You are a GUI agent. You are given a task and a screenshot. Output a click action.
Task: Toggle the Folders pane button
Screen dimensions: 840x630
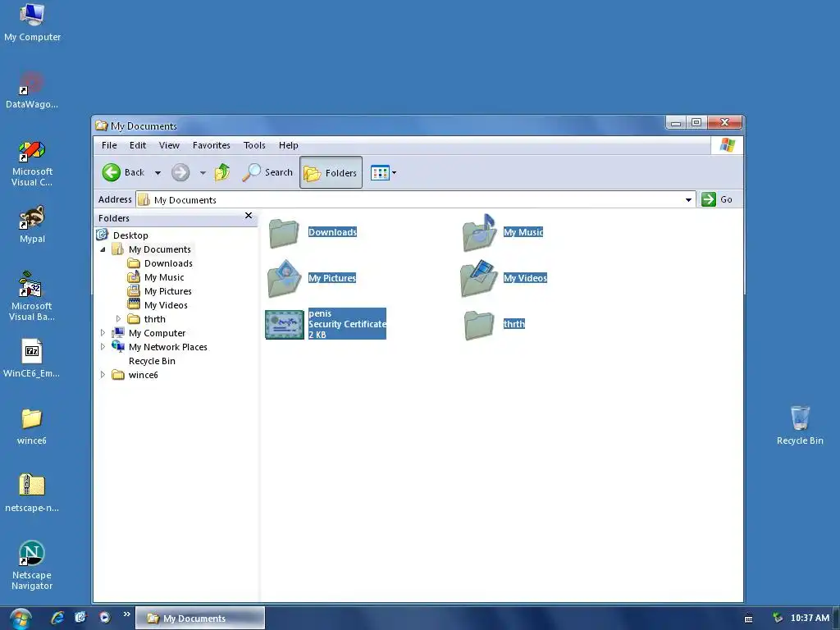click(331, 172)
